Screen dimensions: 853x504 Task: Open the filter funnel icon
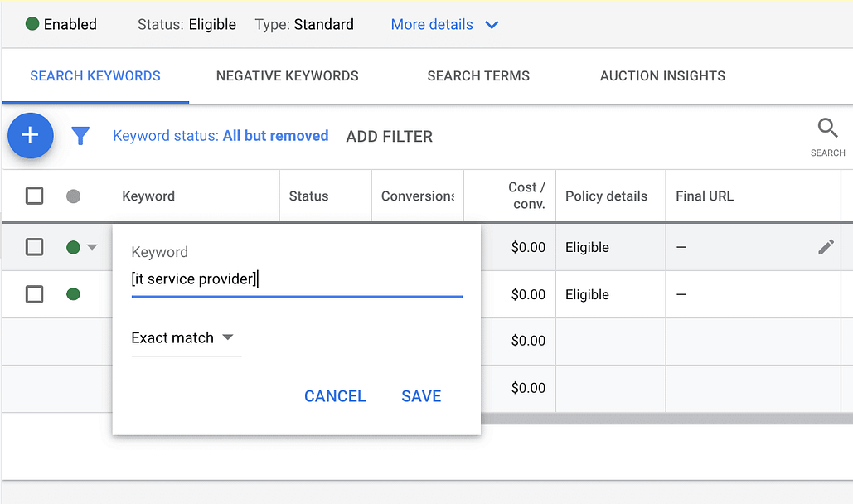click(80, 136)
